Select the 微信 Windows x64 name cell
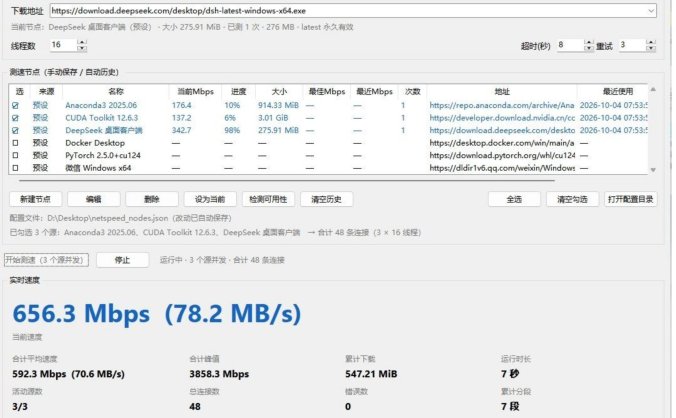This screenshot has height=418, width=676. pos(98,168)
